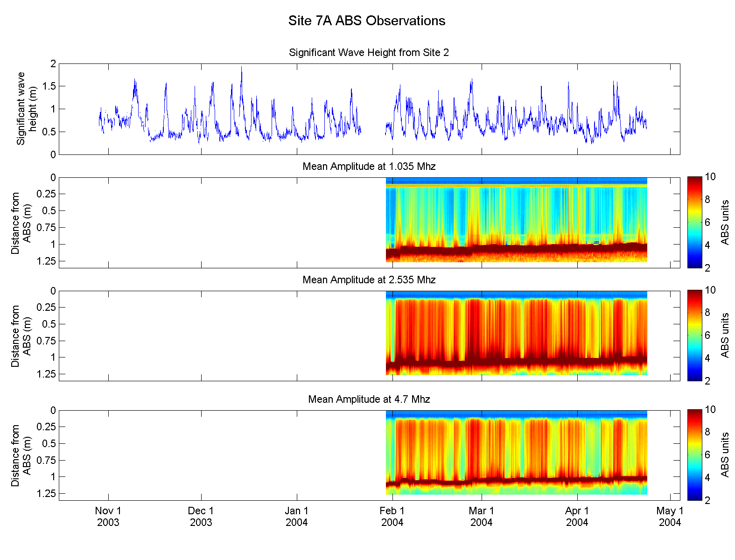Click the Feb 1 2004 date label
Image resolution: width=735 pixels, height=560 pixels.
392,517
